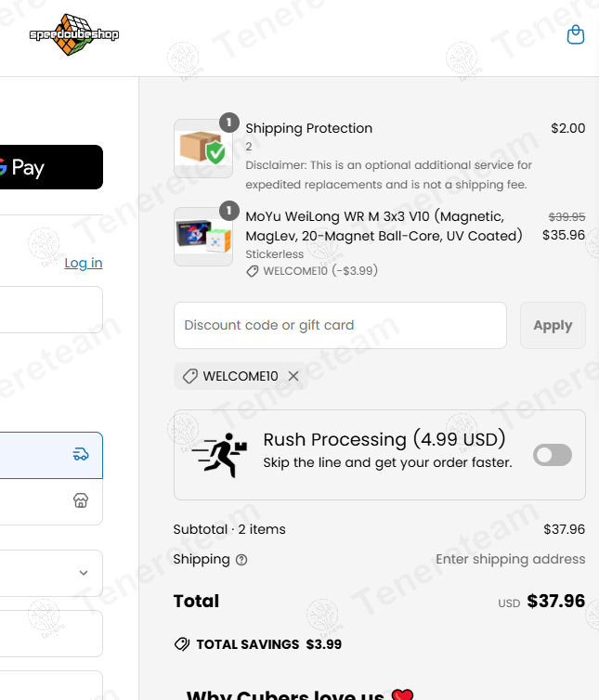
Task: Enable the Rush Processing toggle
Action: pos(553,455)
